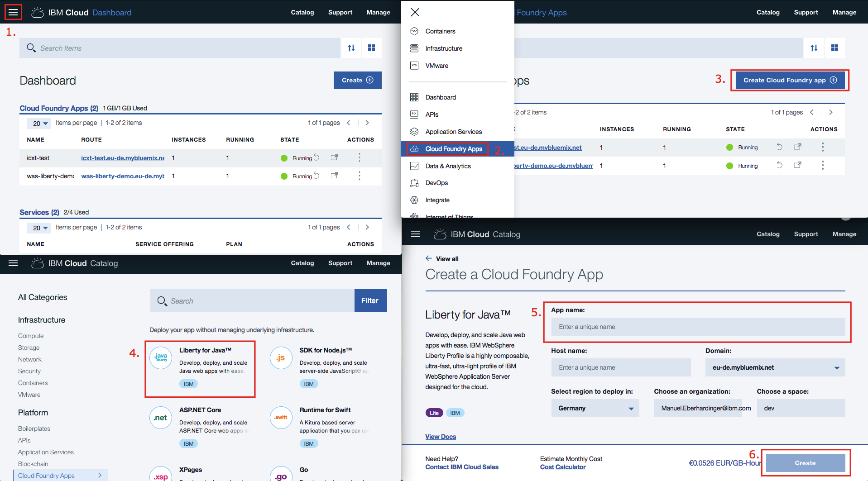Open the Cost Calculator link
Image resolution: width=868 pixels, height=481 pixels.
click(563, 467)
